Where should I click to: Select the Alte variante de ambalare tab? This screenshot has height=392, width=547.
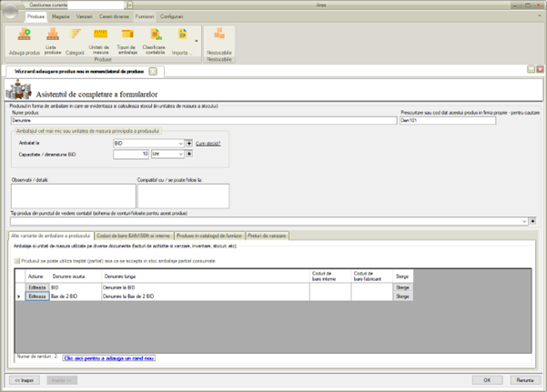(x=51, y=236)
